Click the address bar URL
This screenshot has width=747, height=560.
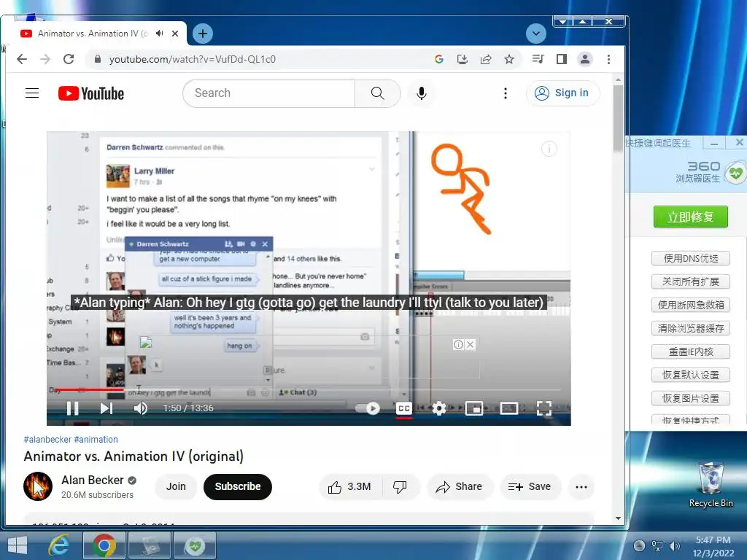point(193,59)
